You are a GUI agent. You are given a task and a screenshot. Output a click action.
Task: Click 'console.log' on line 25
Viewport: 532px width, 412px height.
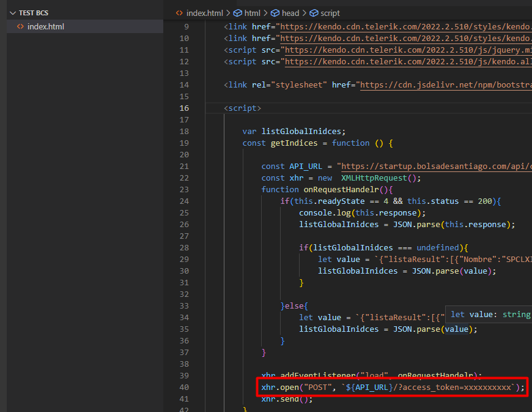(325, 213)
